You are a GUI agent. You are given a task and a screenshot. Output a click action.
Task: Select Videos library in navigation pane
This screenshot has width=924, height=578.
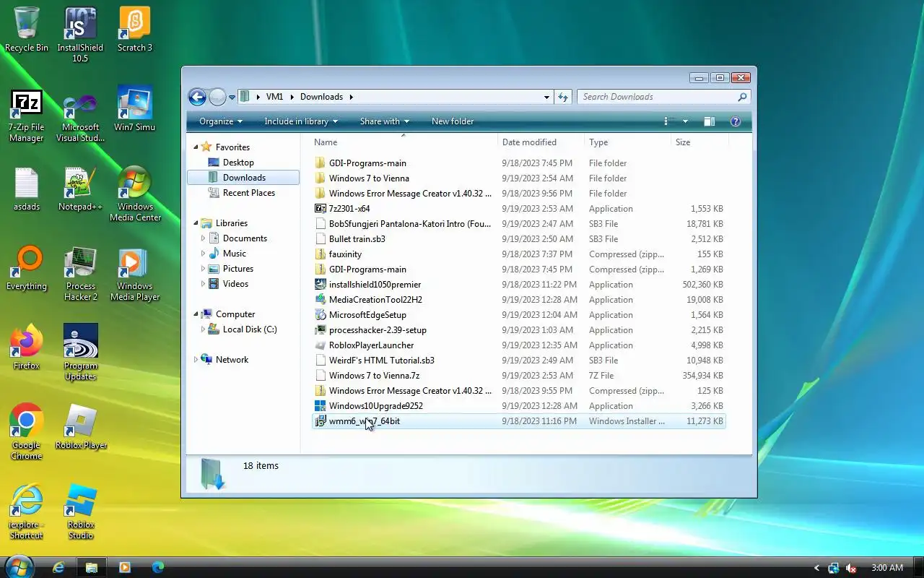235,284
